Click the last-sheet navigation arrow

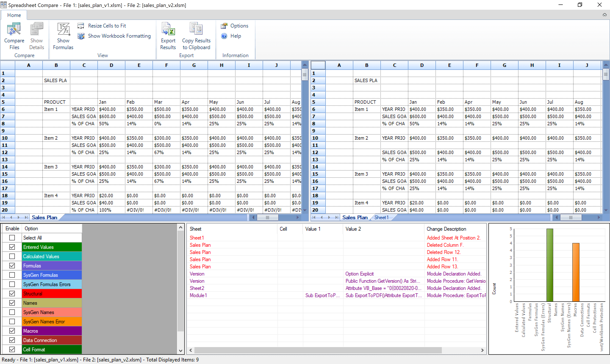(26, 217)
